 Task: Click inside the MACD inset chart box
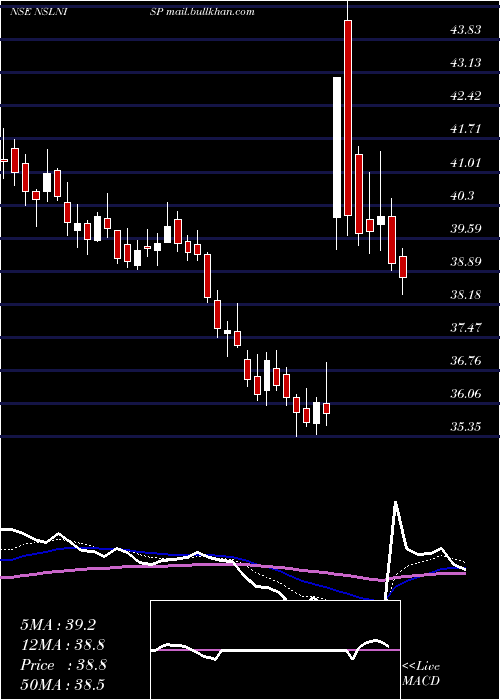275,650
